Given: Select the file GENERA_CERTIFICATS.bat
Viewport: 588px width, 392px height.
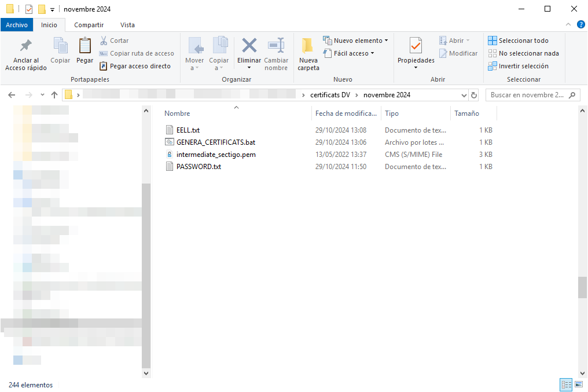Looking at the screenshot, I should [x=216, y=142].
